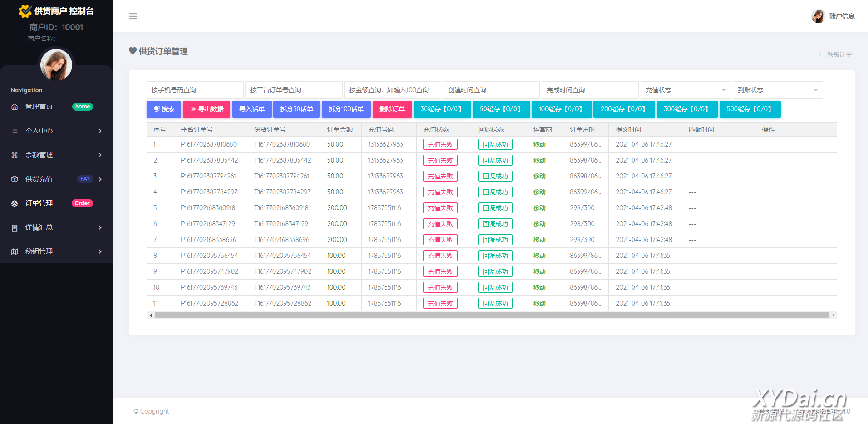868x424 pixels.
Task: Open the 到账状态 dropdown filter
Action: tap(777, 90)
